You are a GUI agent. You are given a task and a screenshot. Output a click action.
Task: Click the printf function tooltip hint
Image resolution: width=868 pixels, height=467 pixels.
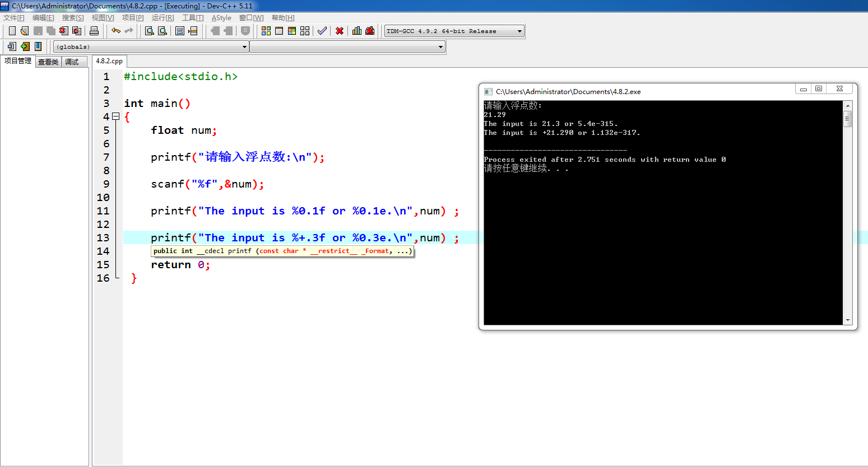[x=282, y=251]
